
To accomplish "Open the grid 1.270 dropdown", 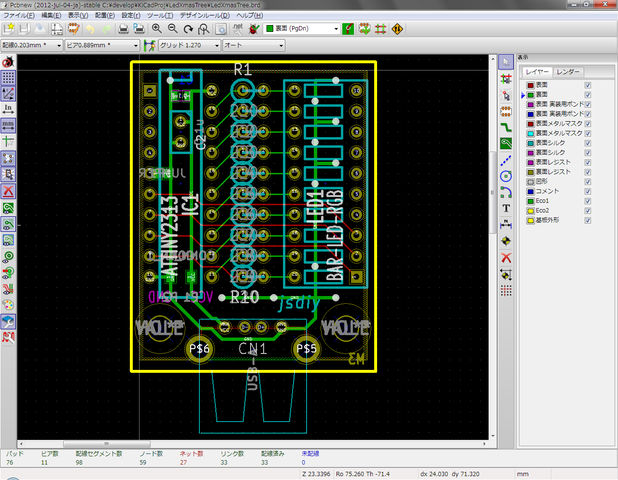I will pyautogui.click(x=189, y=45).
